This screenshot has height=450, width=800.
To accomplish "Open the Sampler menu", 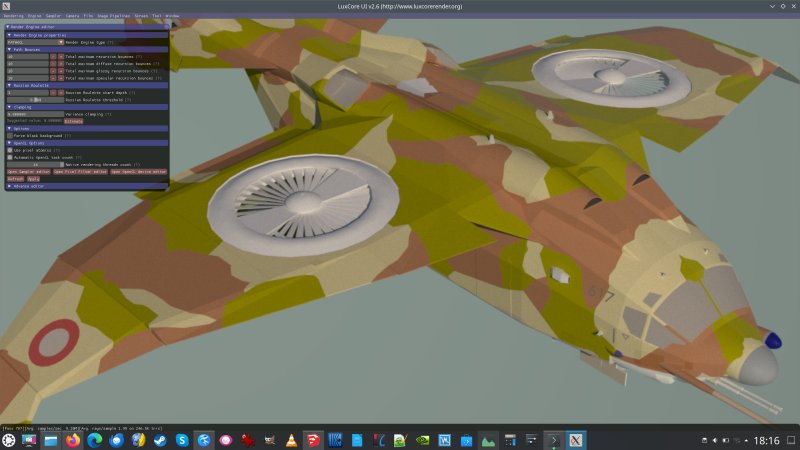I will [x=54, y=16].
